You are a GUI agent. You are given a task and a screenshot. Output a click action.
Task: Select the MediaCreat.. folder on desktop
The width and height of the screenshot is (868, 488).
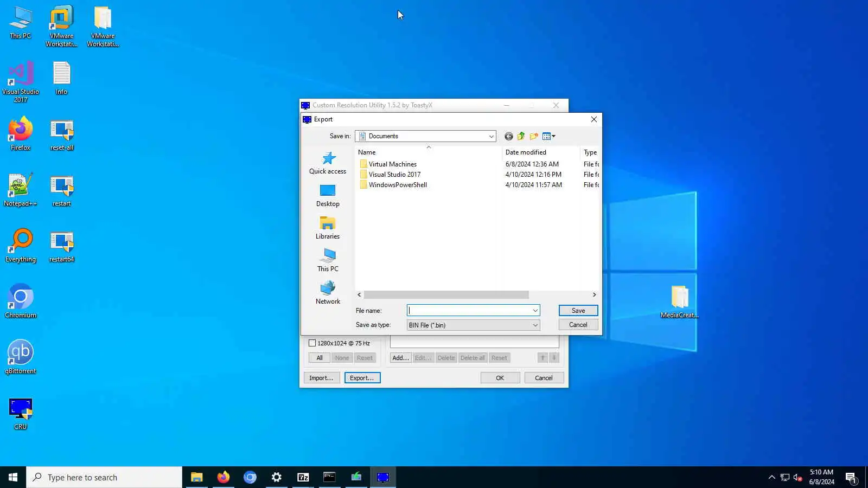coord(679,301)
